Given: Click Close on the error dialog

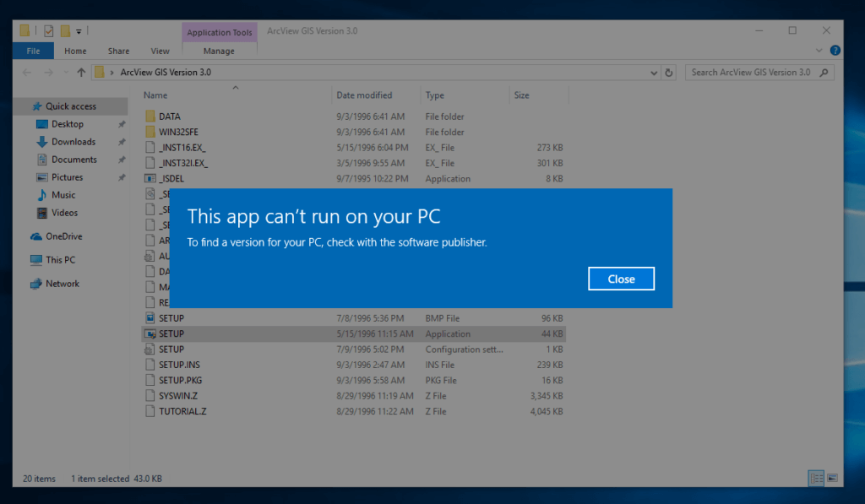Looking at the screenshot, I should tap(621, 278).
